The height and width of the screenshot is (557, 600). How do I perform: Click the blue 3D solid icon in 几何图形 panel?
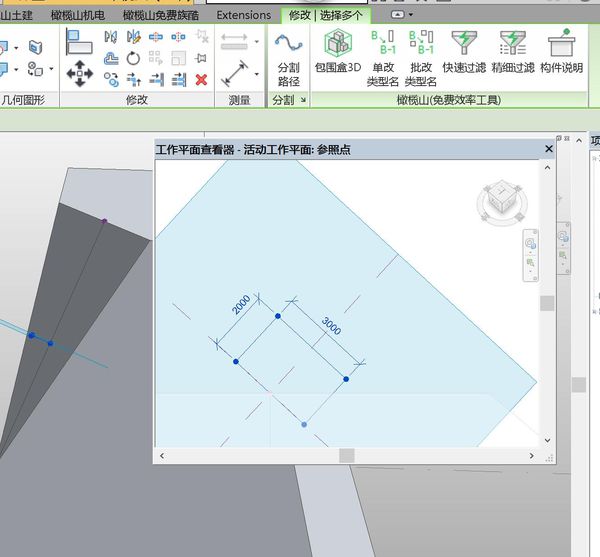click(35, 47)
